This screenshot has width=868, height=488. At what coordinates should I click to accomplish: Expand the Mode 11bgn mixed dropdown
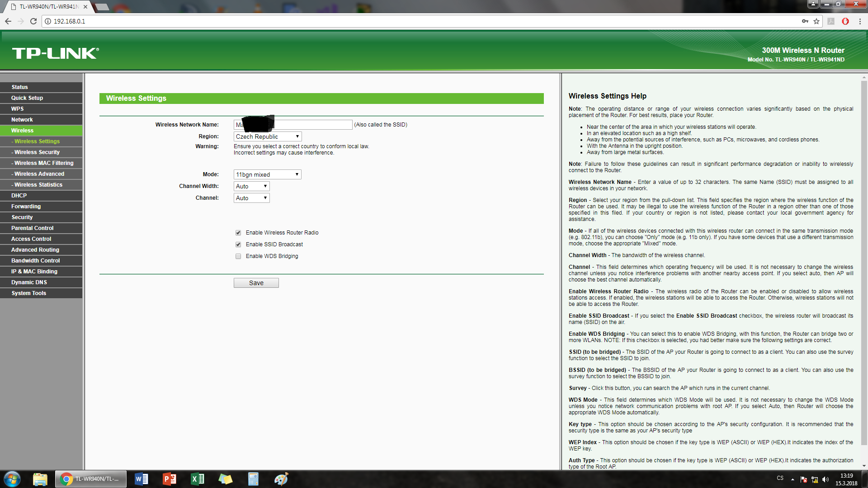(268, 174)
